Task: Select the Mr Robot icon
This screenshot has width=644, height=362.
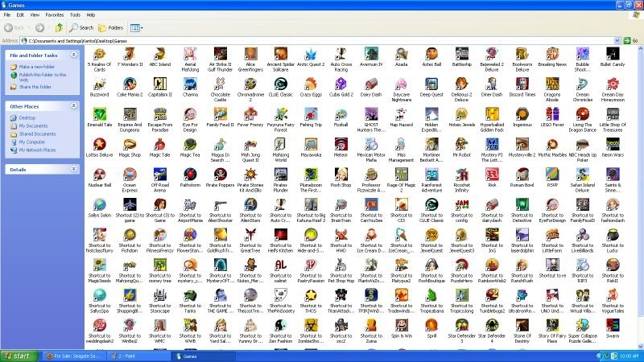Action: 461,145
